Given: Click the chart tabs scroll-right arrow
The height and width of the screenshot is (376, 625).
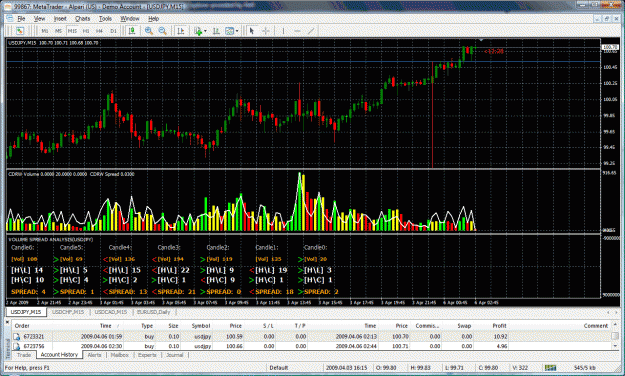Looking at the screenshot, I should click(617, 312).
